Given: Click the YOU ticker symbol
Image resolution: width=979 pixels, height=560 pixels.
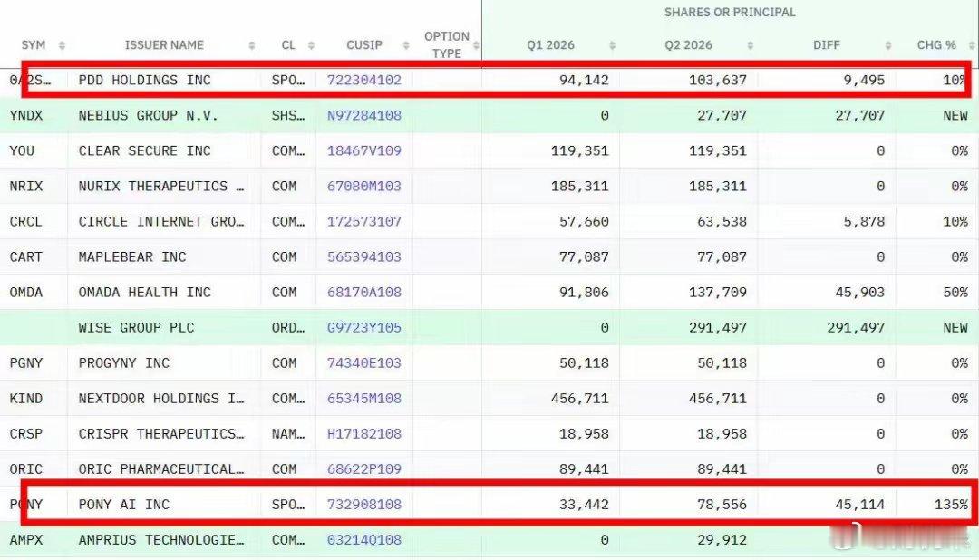Looking at the screenshot, I should [22, 151].
